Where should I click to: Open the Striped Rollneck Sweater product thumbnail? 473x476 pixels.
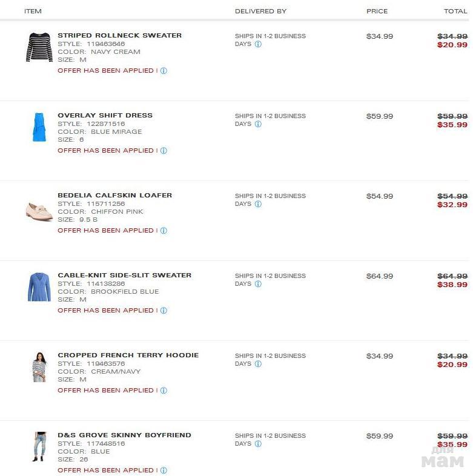(x=39, y=47)
